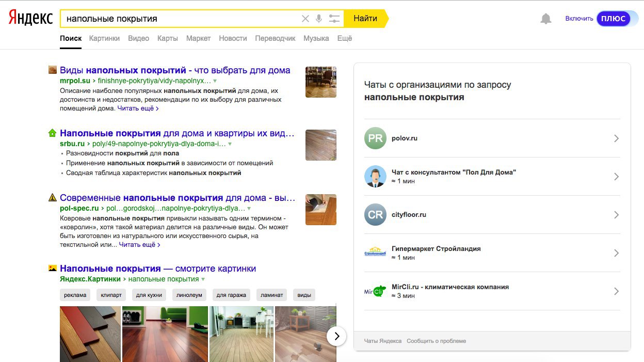
Task: Activate voice search microphone icon
Action: [319, 19]
